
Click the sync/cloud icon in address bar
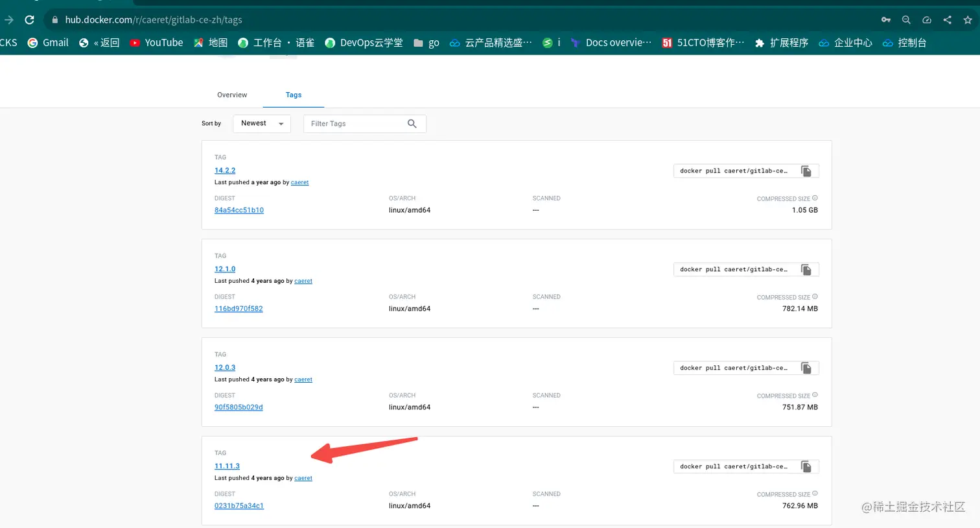click(x=927, y=20)
